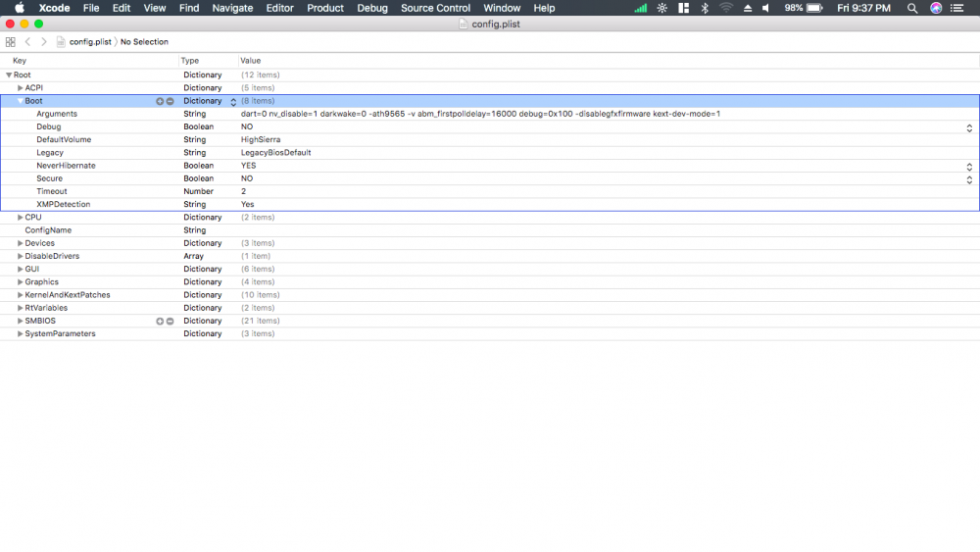The width and height of the screenshot is (980, 552).
Task: Open the Source Control menu
Action: [x=436, y=8]
